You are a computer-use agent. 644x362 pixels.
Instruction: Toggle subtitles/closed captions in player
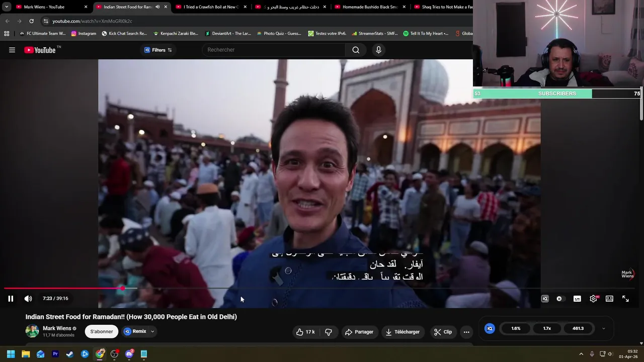(577, 299)
